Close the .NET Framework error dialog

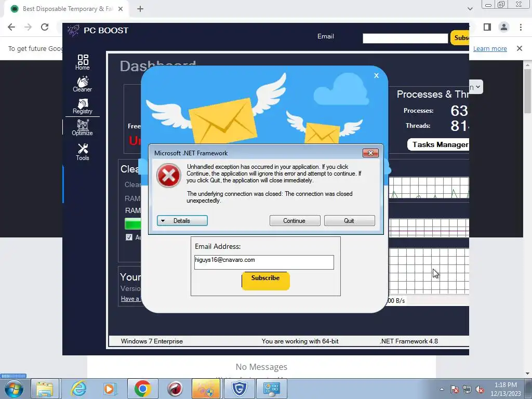tap(370, 153)
